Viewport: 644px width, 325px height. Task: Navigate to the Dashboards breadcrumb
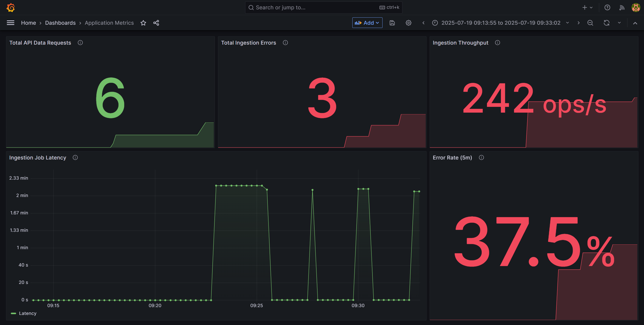click(60, 23)
